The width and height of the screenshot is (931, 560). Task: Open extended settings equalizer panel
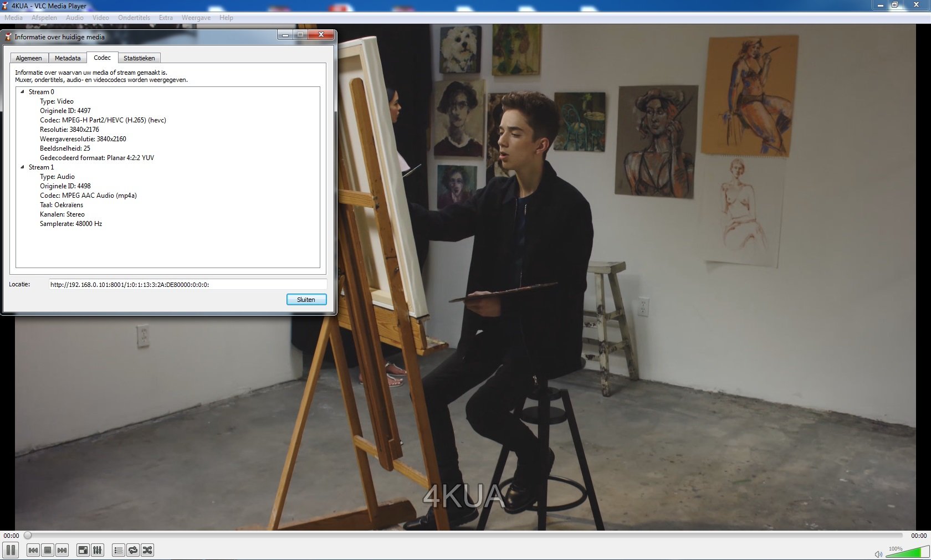98,550
